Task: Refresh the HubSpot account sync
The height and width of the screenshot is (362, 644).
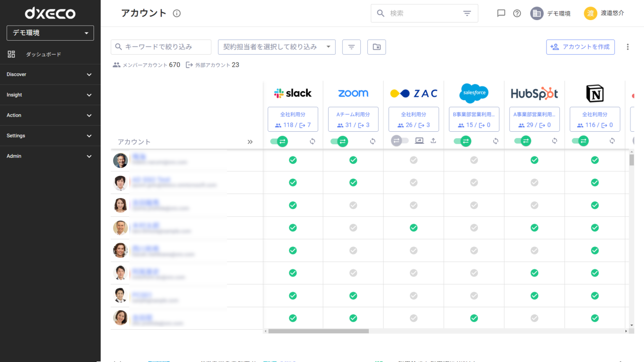Action: [554, 141]
